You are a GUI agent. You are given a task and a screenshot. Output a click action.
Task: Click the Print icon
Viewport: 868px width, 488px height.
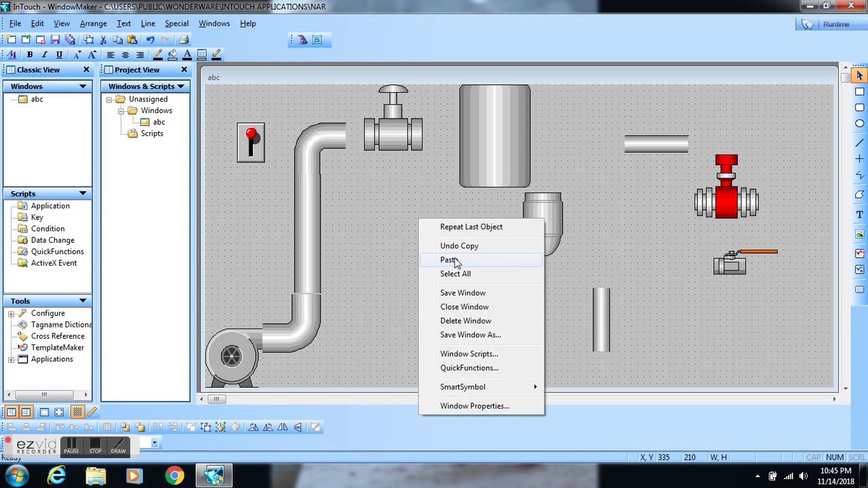click(184, 40)
